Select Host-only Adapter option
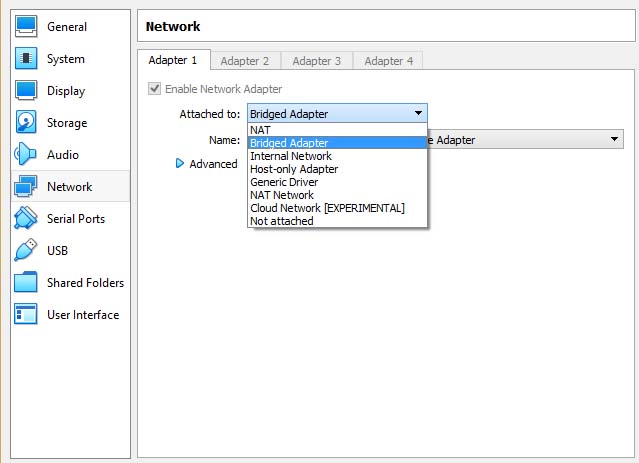This screenshot has width=639, height=463. [x=294, y=169]
